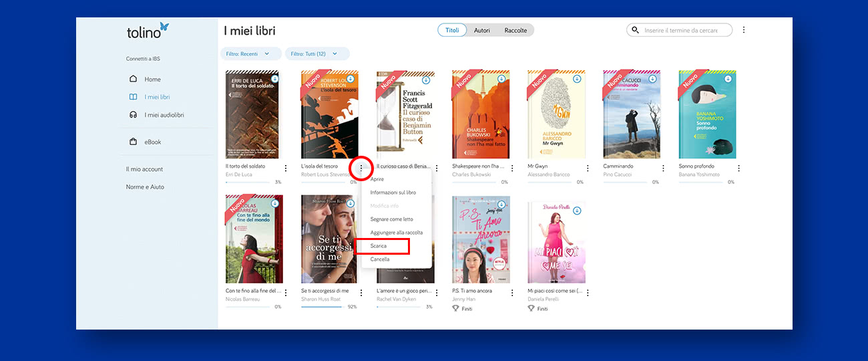This screenshot has width=868, height=361.
Task: Open three-dot menu for Mr Gwyn
Action: click(588, 168)
